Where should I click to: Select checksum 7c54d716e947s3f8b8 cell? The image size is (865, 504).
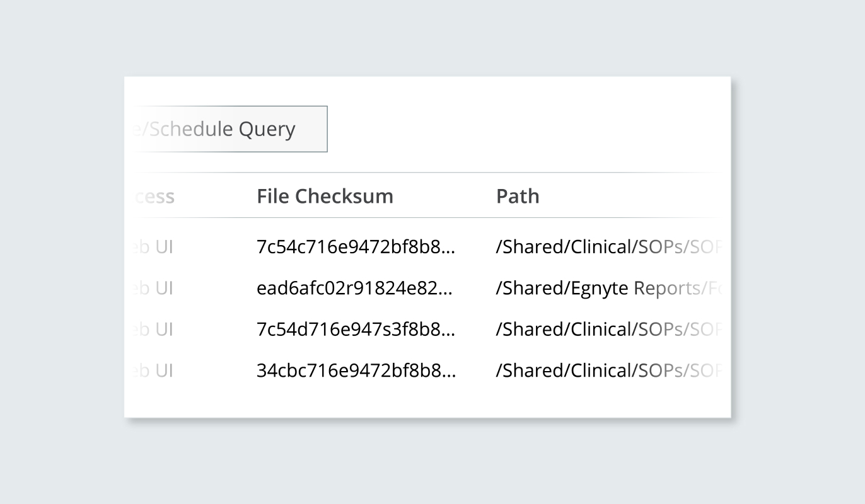click(349, 329)
